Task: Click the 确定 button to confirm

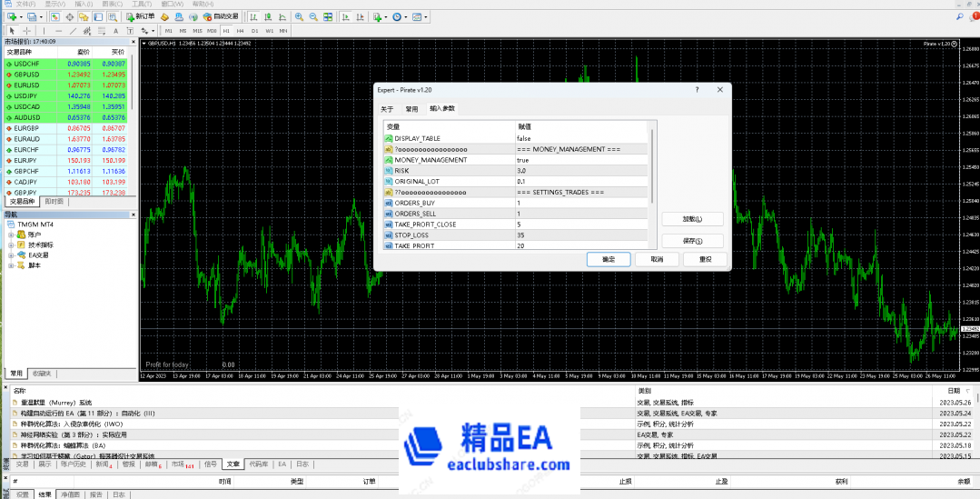Action: [608, 259]
